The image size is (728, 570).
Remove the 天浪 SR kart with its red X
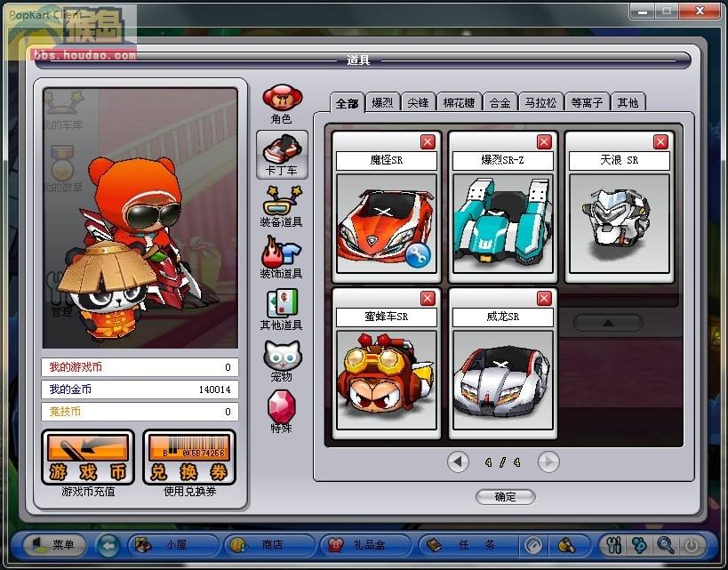click(660, 141)
